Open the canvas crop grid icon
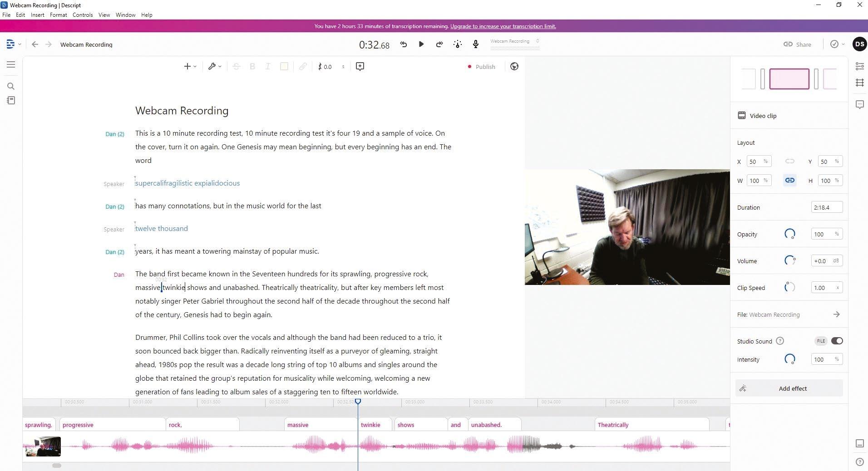The width and height of the screenshot is (868, 471). [x=860, y=83]
